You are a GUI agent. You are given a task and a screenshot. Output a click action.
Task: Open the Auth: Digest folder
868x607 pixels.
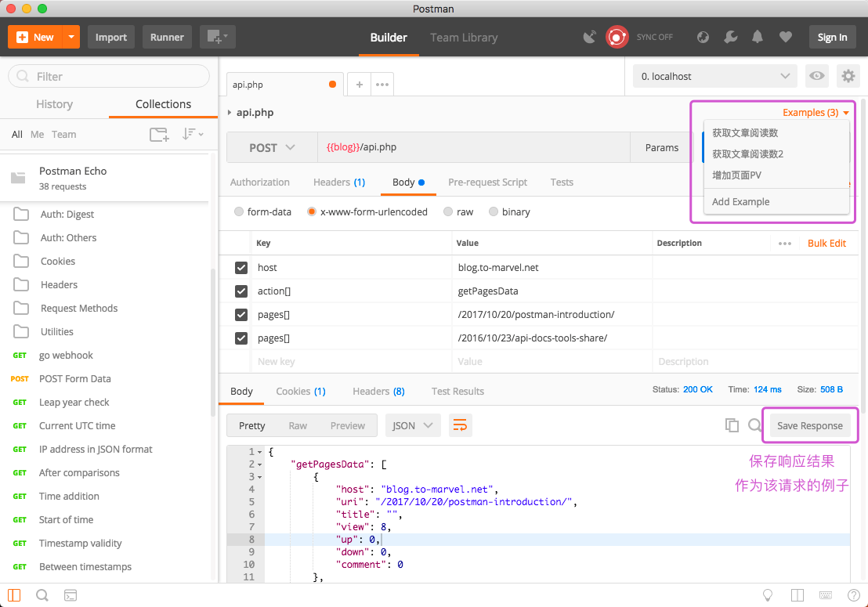point(67,214)
